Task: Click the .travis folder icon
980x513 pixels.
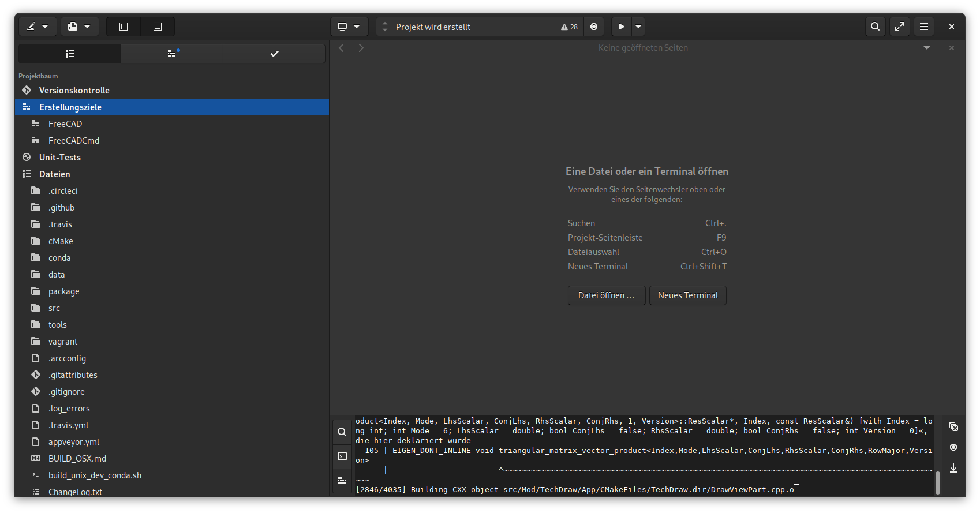Action: pos(36,224)
